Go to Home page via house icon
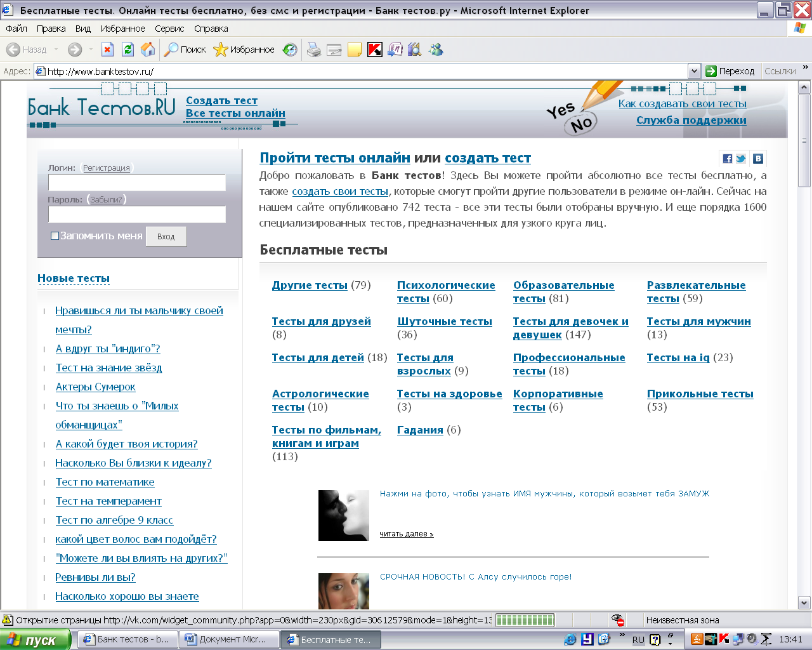Image resolution: width=812 pixels, height=650 pixels. pos(148,50)
